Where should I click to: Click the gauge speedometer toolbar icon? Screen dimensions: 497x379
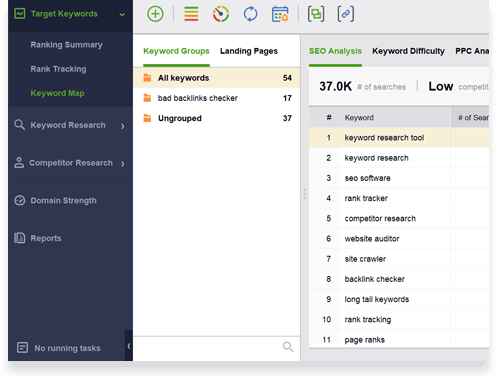(x=221, y=14)
